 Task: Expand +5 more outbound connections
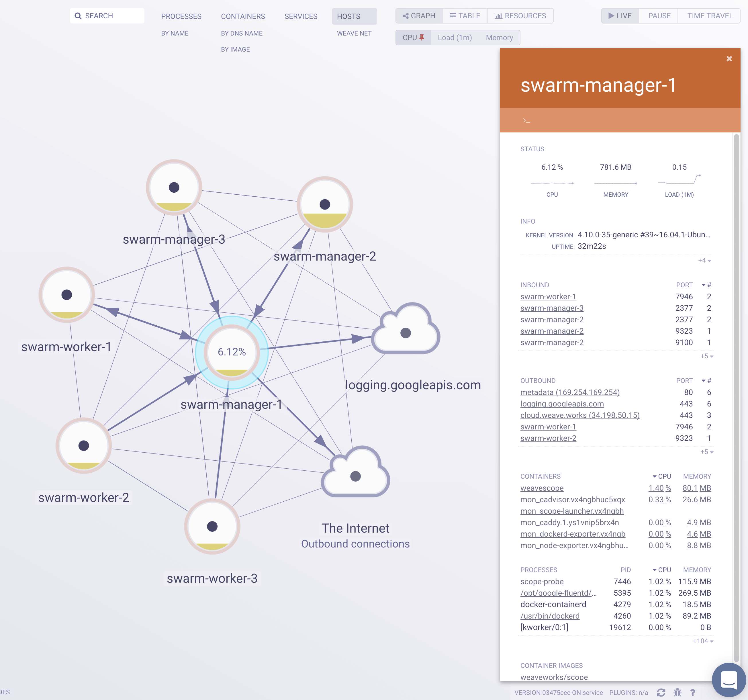click(x=707, y=451)
